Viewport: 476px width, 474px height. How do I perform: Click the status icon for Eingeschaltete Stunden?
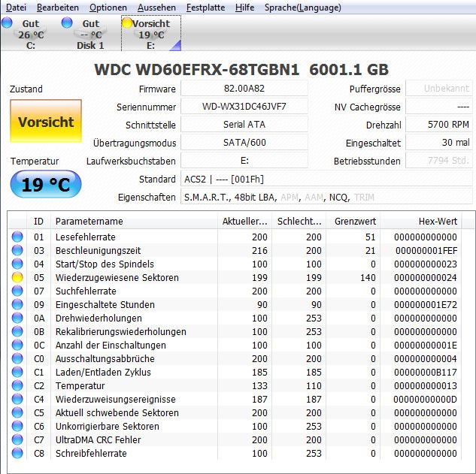[x=17, y=304]
